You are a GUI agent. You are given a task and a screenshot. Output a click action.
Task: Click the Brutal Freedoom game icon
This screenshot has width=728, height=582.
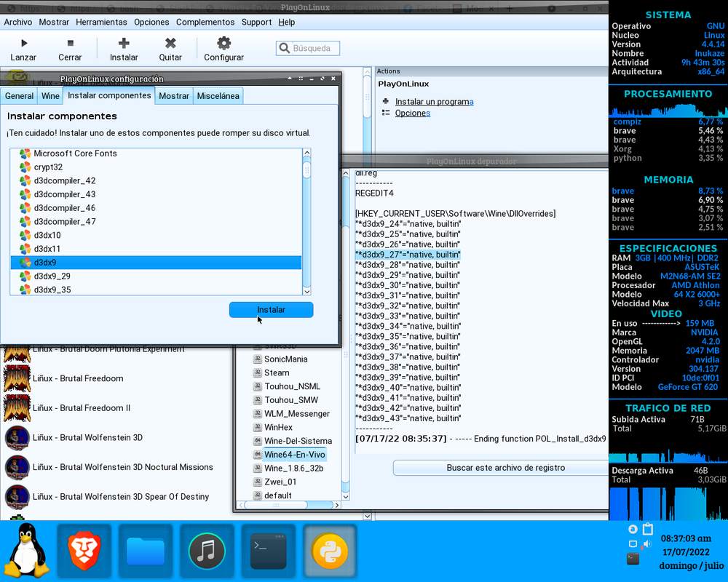[x=17, y=378]
